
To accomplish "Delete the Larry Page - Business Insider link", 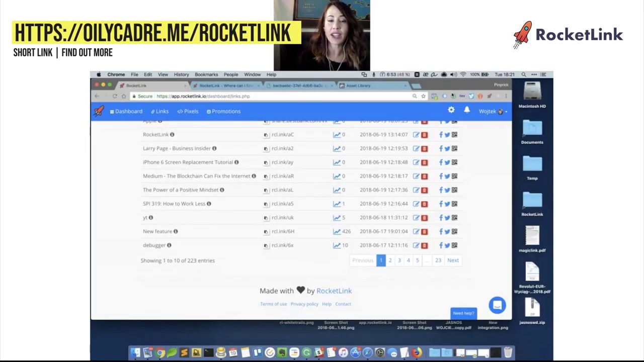I will click(424, 148).
